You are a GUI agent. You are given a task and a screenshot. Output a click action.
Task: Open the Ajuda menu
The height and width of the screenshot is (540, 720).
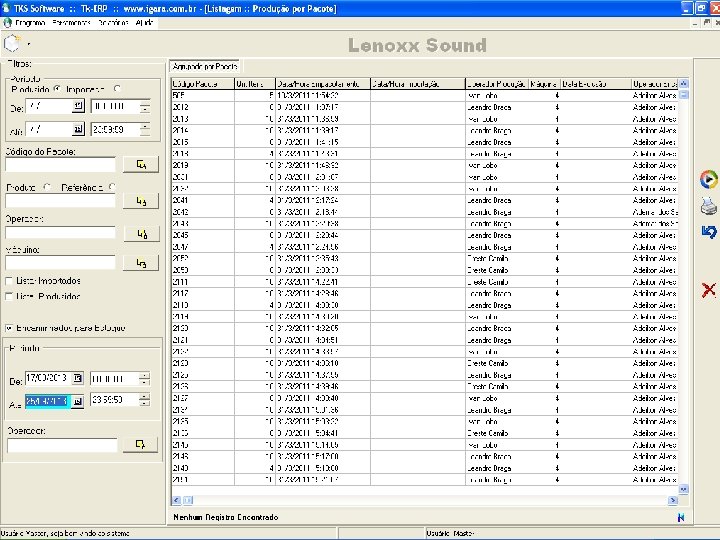[x=144, y=22]
